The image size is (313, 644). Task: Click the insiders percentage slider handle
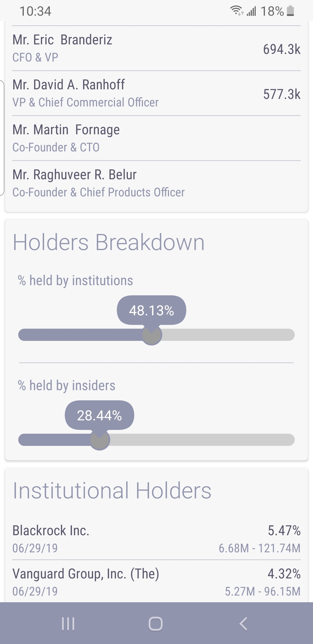click(100, 440)
